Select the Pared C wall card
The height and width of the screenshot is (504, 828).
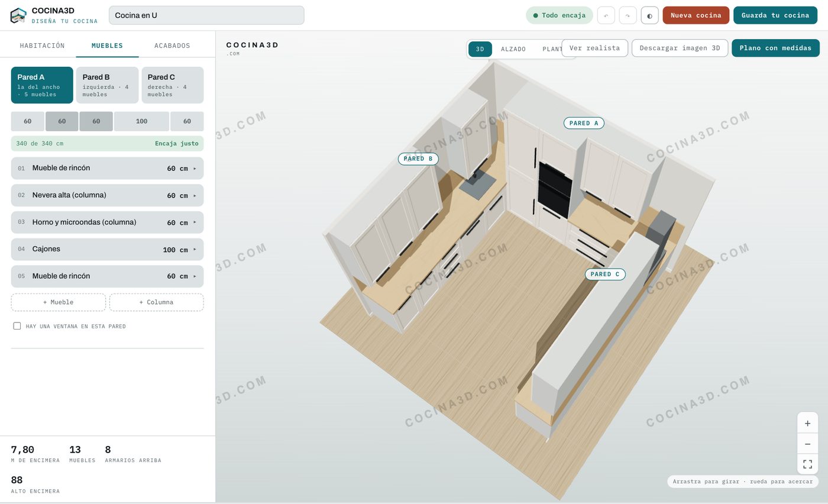pos(172,85)
